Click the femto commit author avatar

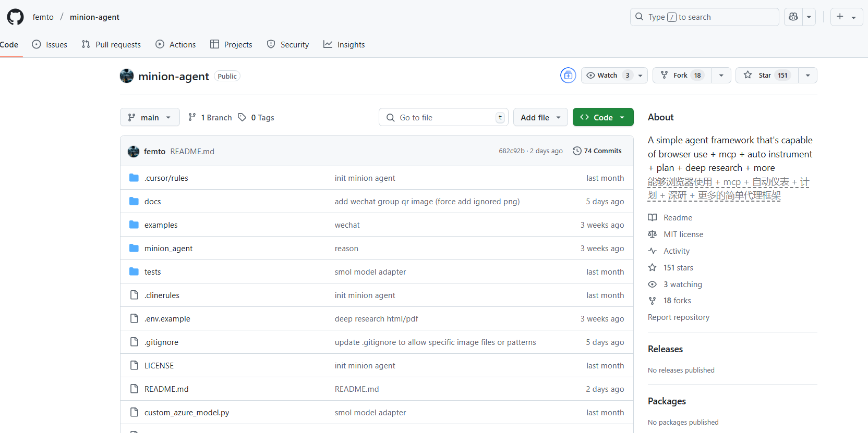134,151
